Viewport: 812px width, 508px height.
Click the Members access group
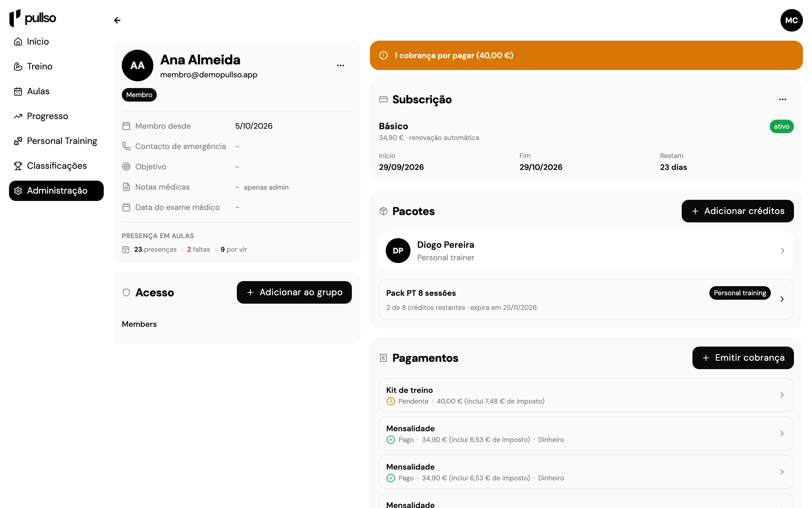139,324
